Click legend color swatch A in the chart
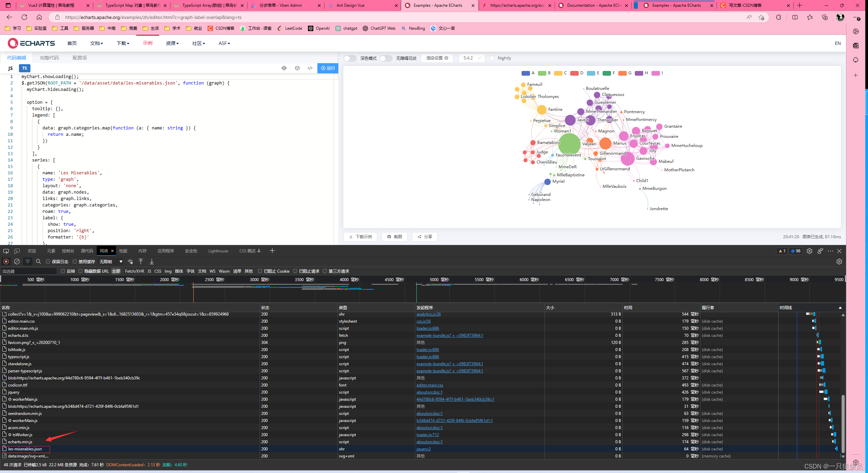This screenshot has height=473, width=868. tap(526, 73)
